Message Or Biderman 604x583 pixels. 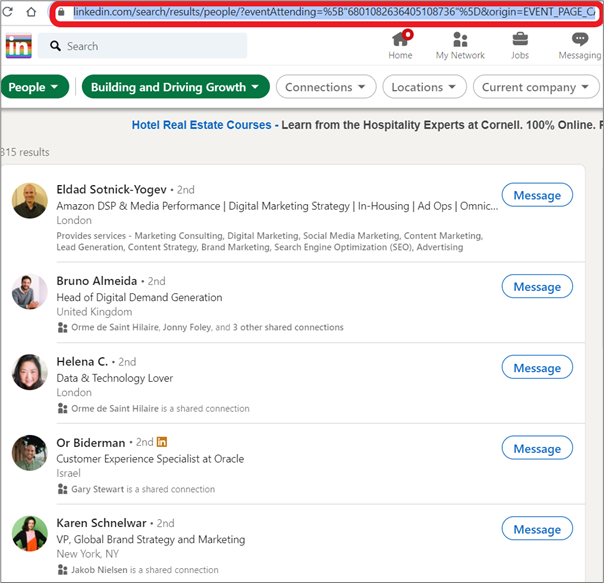pyautogui.click(x=537, y=448)
